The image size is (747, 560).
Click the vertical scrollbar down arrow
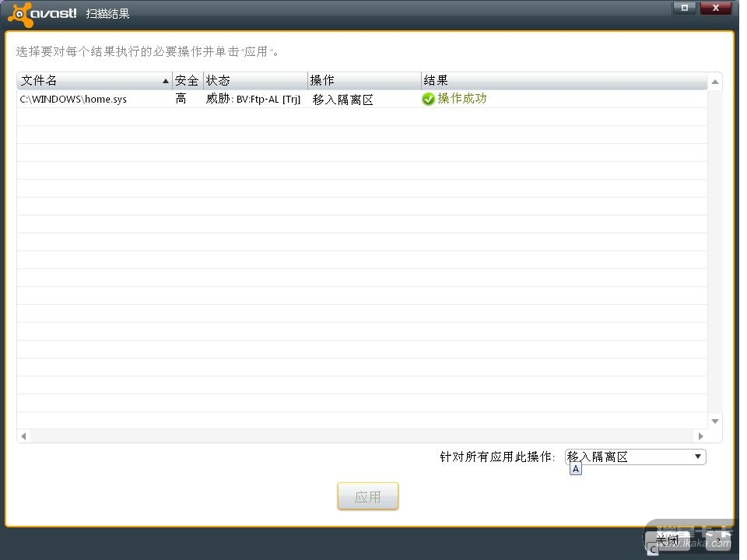(714, 421)
